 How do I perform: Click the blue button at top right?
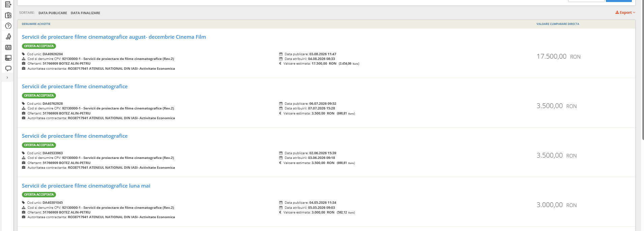click(x=619, y=1)
